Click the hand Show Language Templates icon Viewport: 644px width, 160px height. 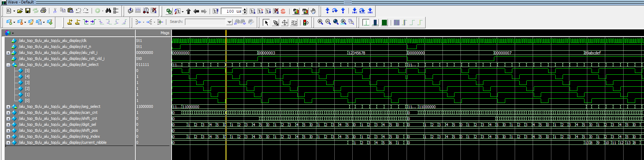tap(313, 11)
